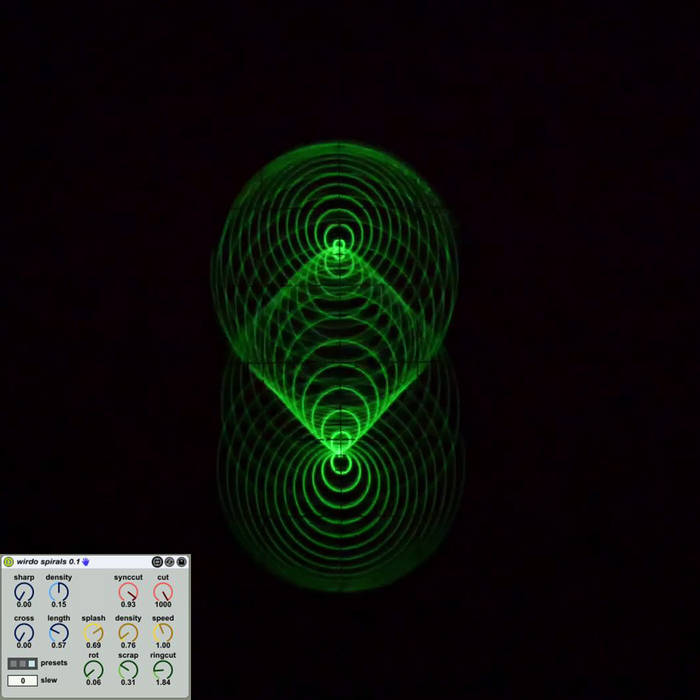Click the speed knob
The image size is (700, 700).
[x=163, y=633]
